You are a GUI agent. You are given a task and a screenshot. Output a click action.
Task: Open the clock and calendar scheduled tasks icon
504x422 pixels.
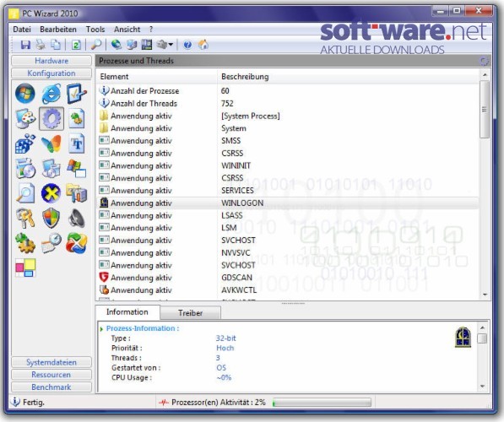[51, 243]
